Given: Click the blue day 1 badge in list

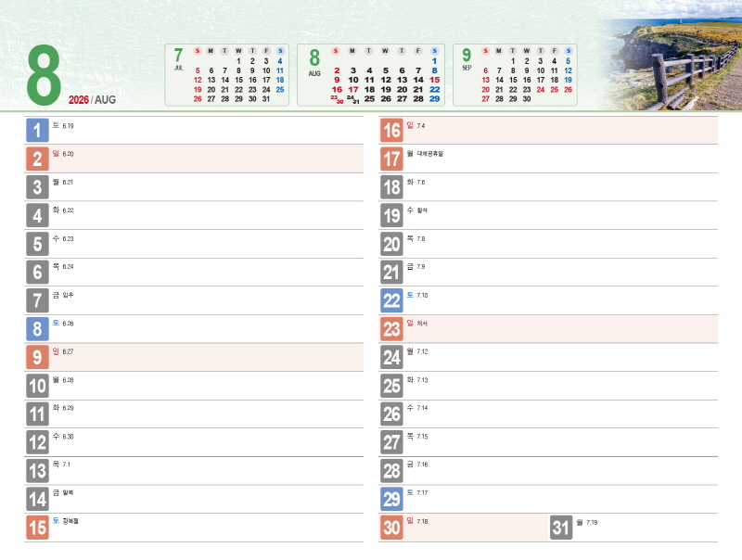Looking at the screenshot, I should 37,131.
